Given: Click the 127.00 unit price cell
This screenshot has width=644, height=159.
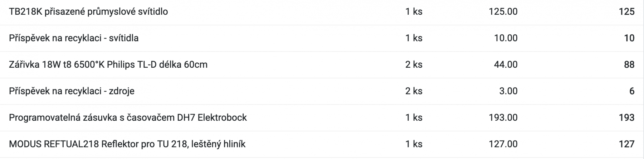Looking at the screenshot, I should pyautogui.click(x=503, y=144).
